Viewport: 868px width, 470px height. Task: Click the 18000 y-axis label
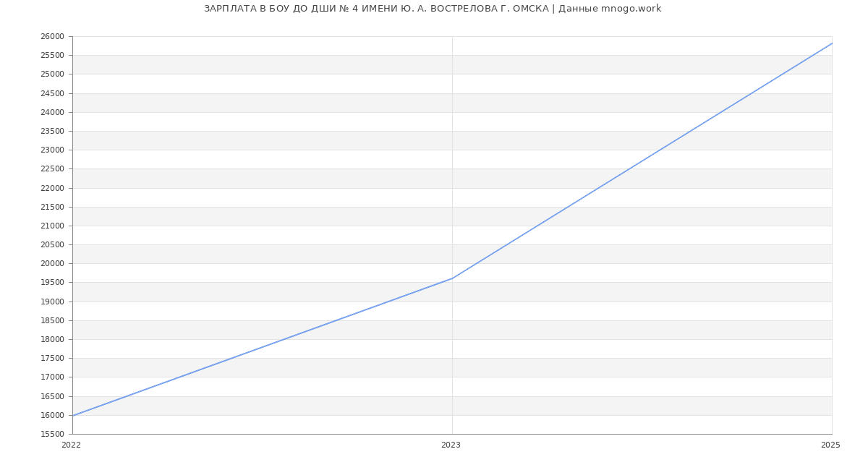(53, 340)
